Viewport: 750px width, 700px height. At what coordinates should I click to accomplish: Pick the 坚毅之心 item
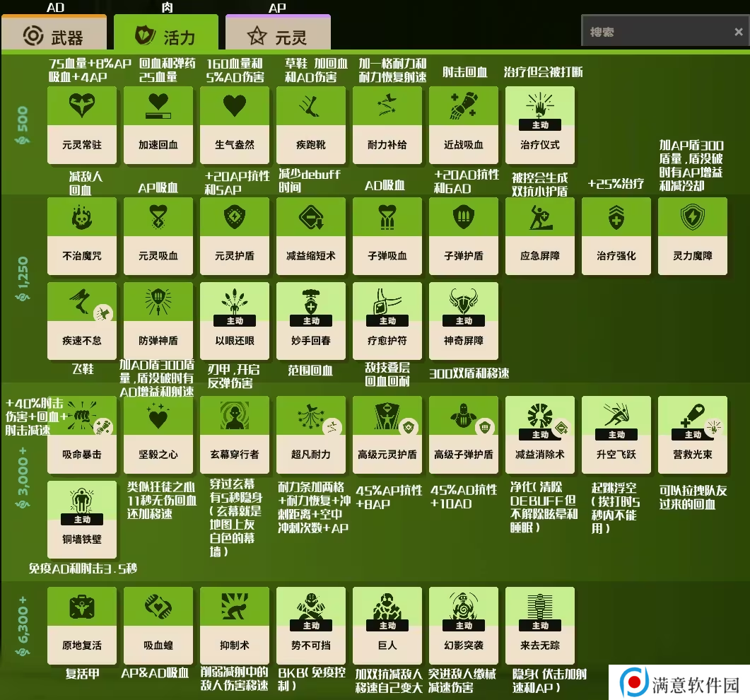pos(158,435)
